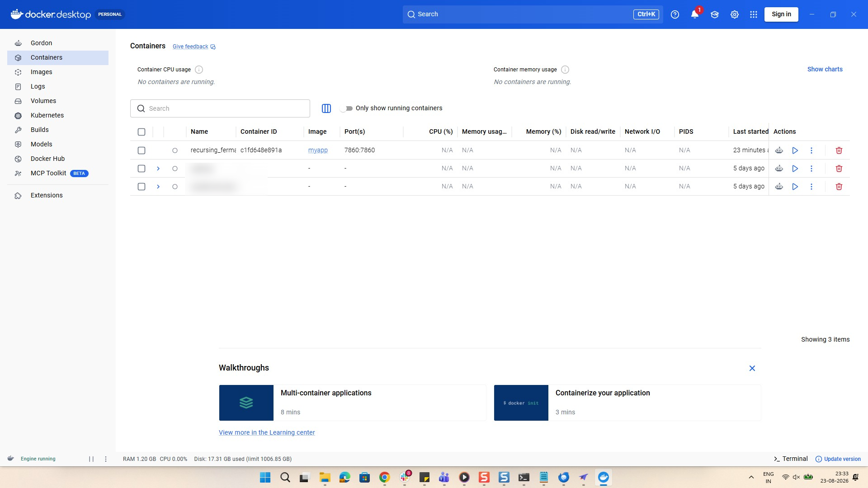The height and width of the screenshot is (488, 868).
Task: Start the recursing_ferma container
Action: 795,150
